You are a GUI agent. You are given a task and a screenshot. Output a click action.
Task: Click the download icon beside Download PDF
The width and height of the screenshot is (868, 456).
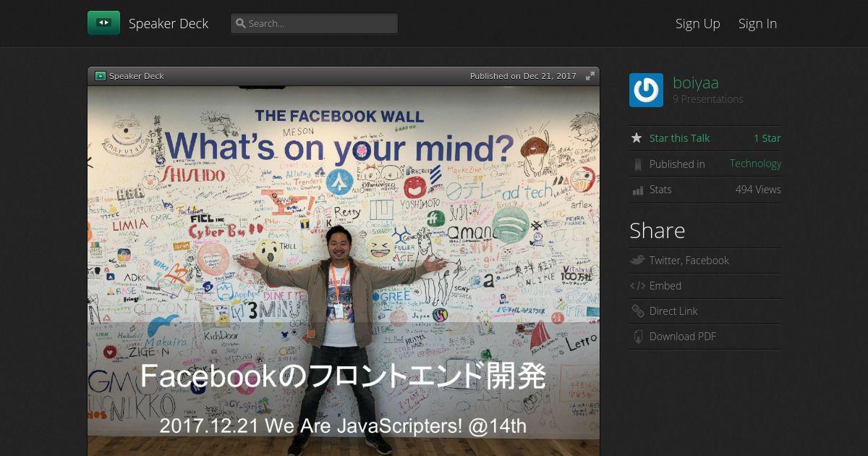tap(637, 337)
